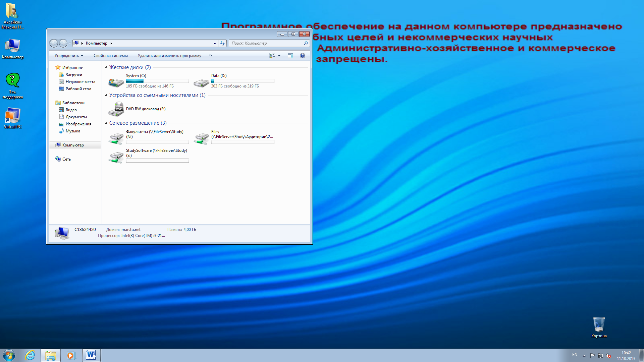This screenshot has height=362, width=644.
Task: Click the EN language indicator in tray
Action: coord(575,355)
